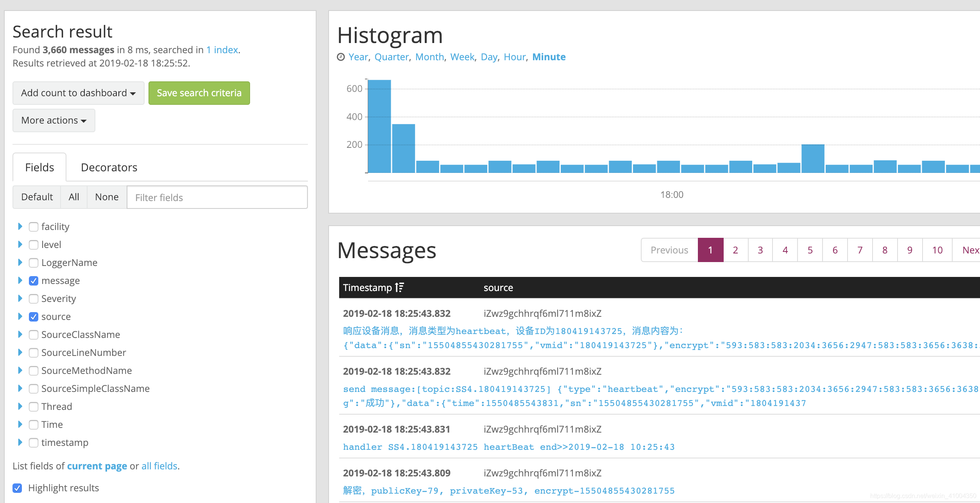Image resolution: width=980 pixels, height=503 pixels.
Task: Click the tallest histogram bar
Action: click(379, 126)
